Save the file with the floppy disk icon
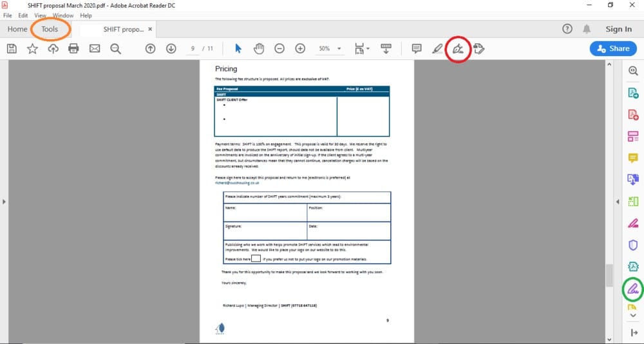644x344 pixels. 12,49
